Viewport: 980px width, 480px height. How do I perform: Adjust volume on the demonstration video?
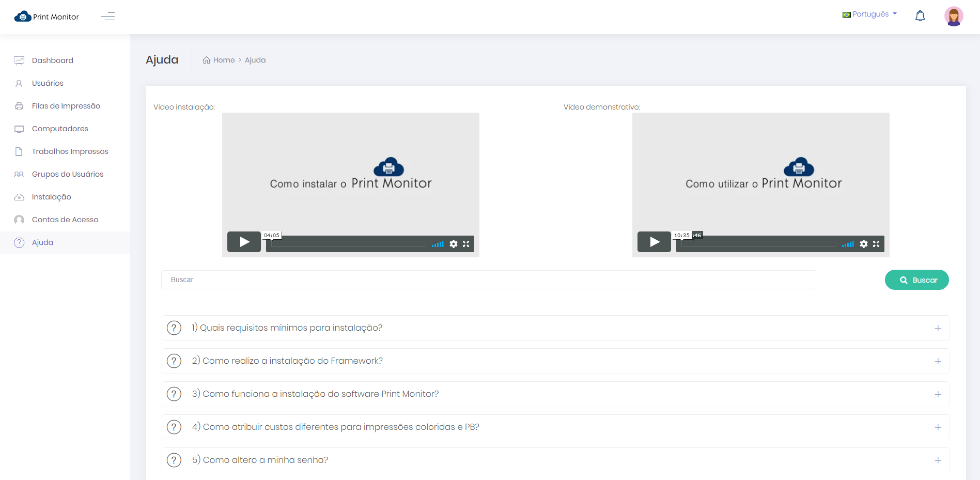coord(848,244)
